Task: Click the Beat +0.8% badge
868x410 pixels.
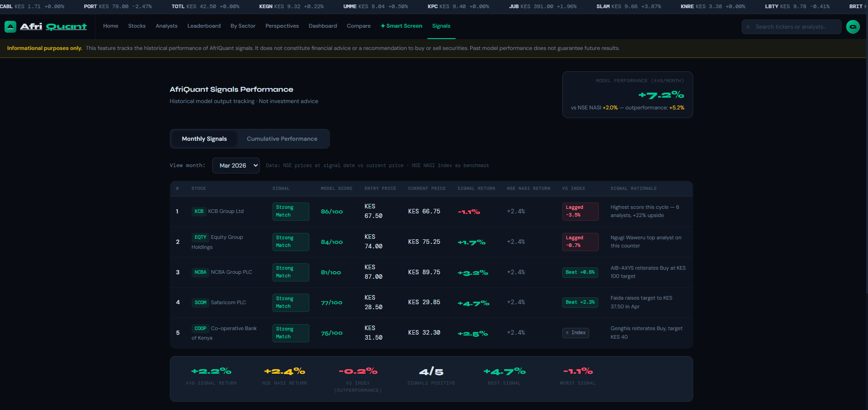Action: 580,272
